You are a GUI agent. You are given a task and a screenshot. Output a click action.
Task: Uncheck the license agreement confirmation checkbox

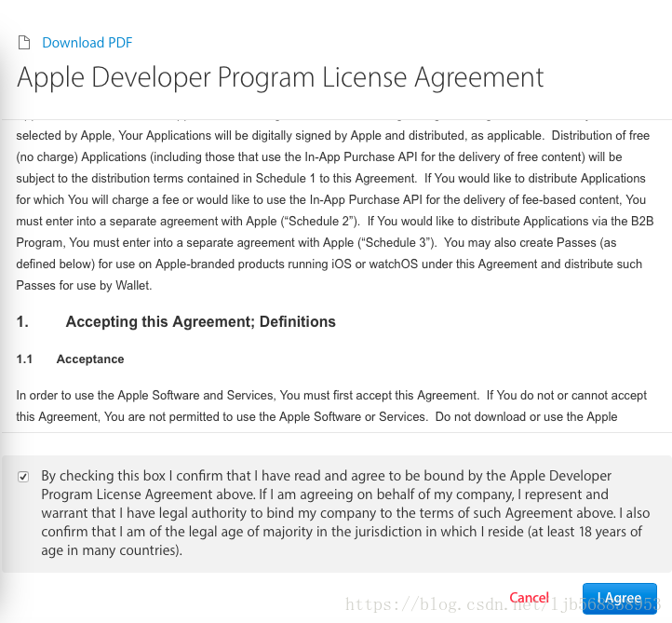23,477
